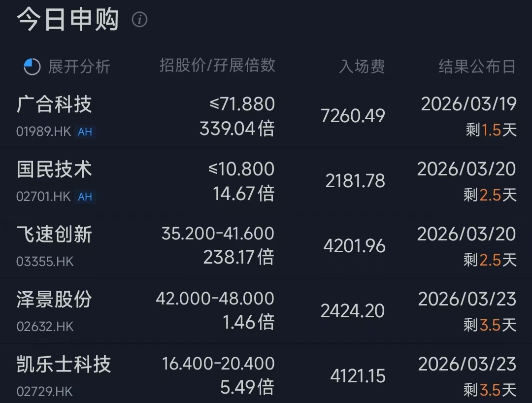This screenshot has width=532, height=403.
Task: Open the 泽景股份 stock row
Action: click(54, 300)
